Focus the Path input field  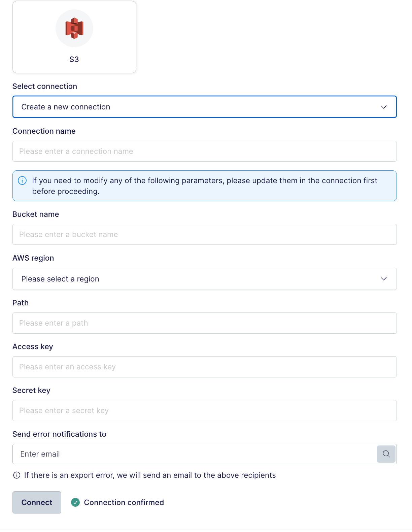(205, 323)
